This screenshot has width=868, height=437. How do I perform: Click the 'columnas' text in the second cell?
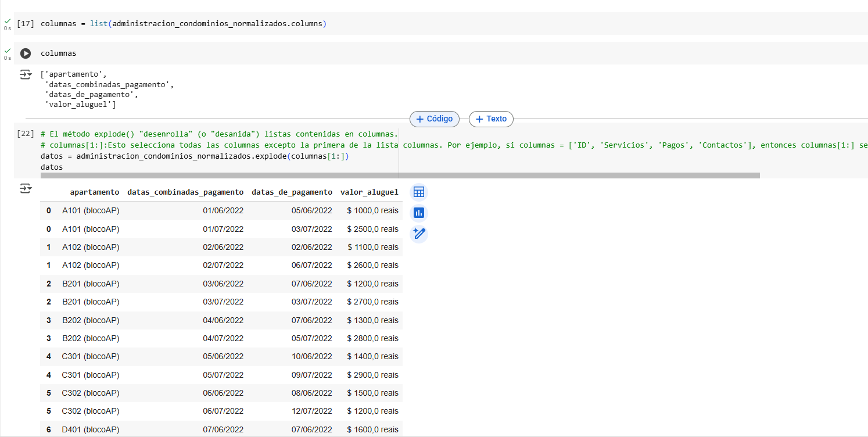(58, 53)
